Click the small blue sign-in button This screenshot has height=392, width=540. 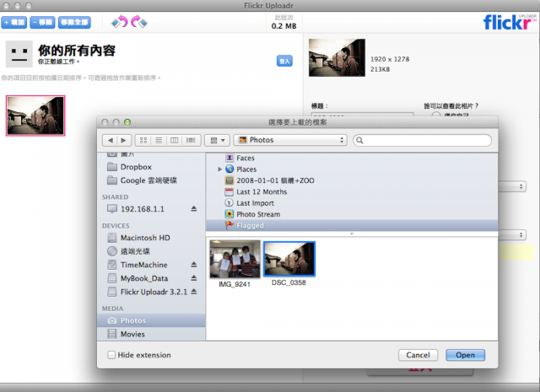click(284, 62)
